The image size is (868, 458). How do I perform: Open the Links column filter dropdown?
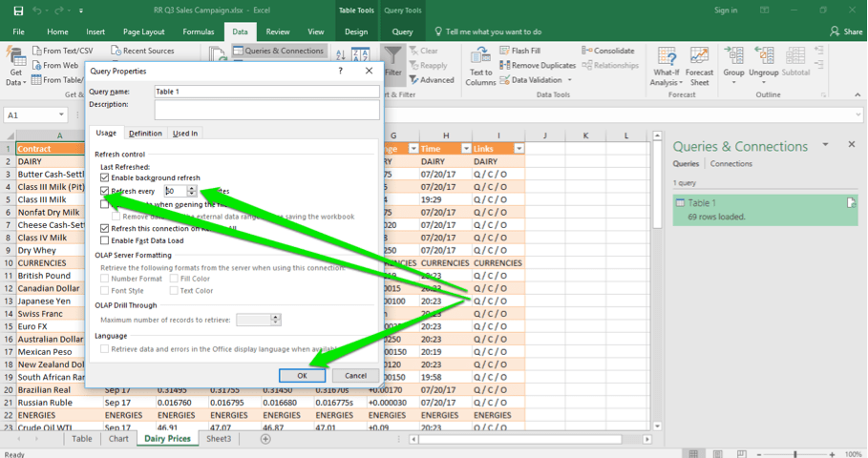tap(519, 148)
